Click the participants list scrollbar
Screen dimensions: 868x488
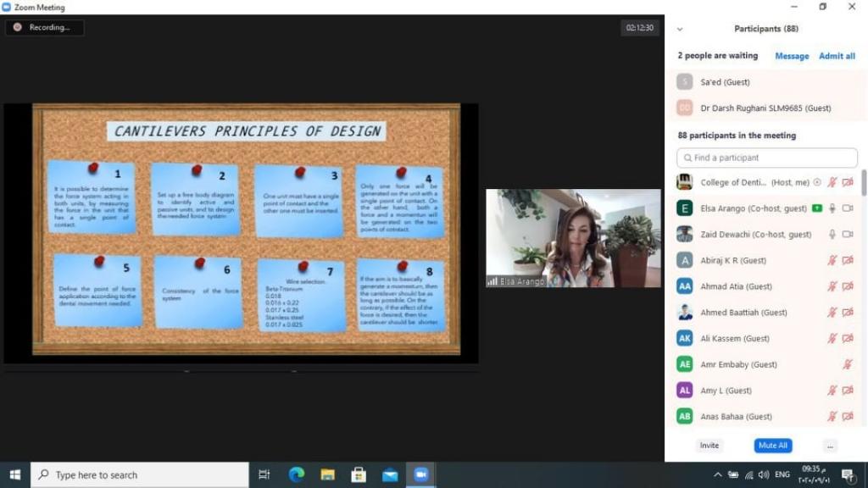coord(864,182)
